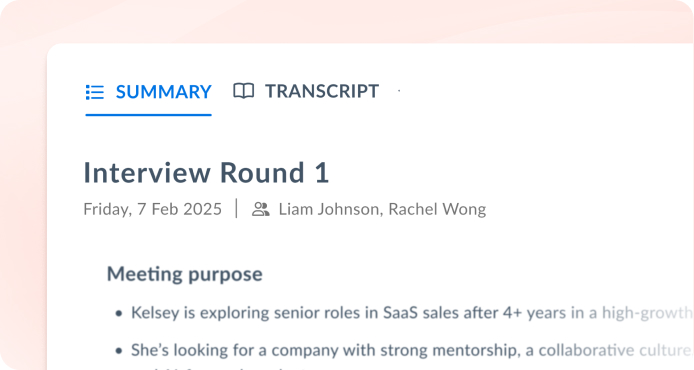This screenshot has width=694, height=370.
Task: Click the first bullet dot under Meeting purpose
Action: (x=118, y=314)
